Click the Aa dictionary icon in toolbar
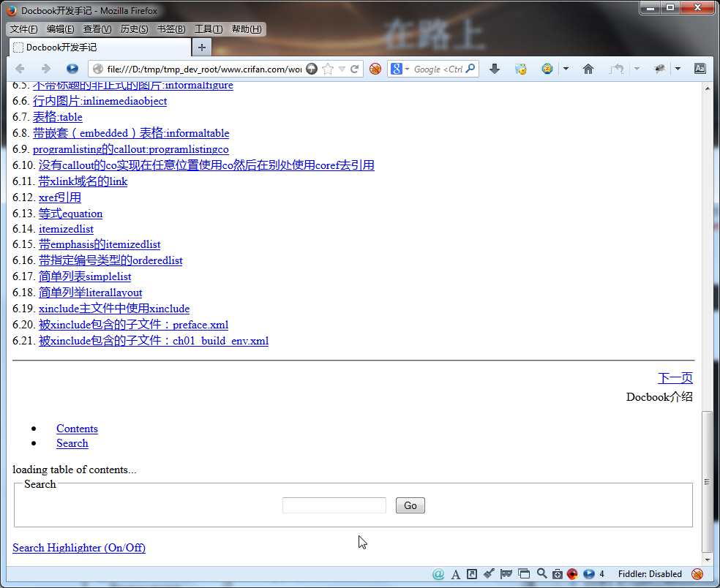 click(700, 69)
